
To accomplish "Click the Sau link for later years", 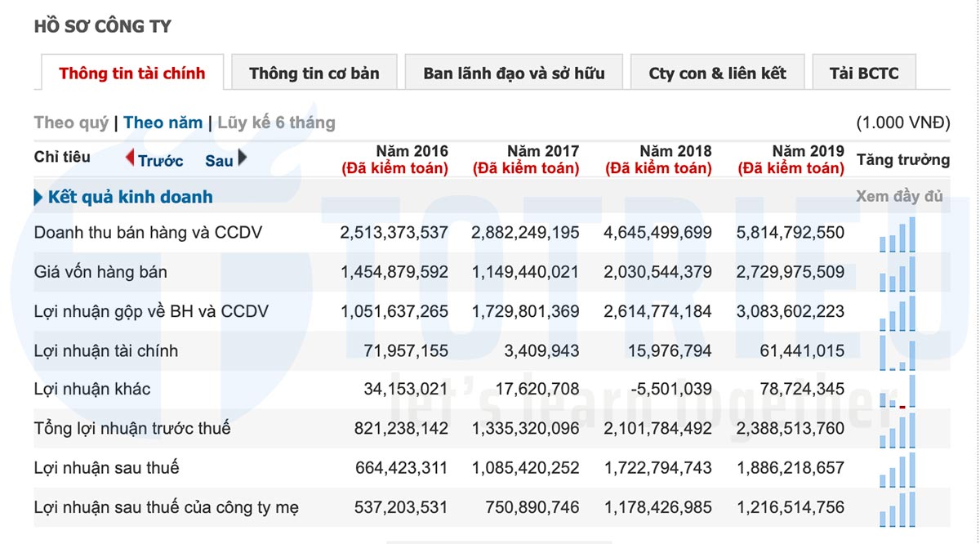I will (219, 161).
